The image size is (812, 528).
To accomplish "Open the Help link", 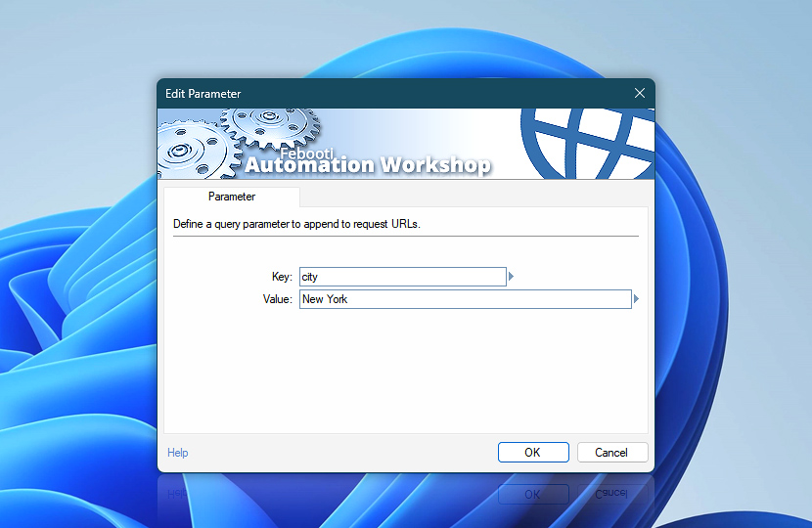I will coord(178,453).
